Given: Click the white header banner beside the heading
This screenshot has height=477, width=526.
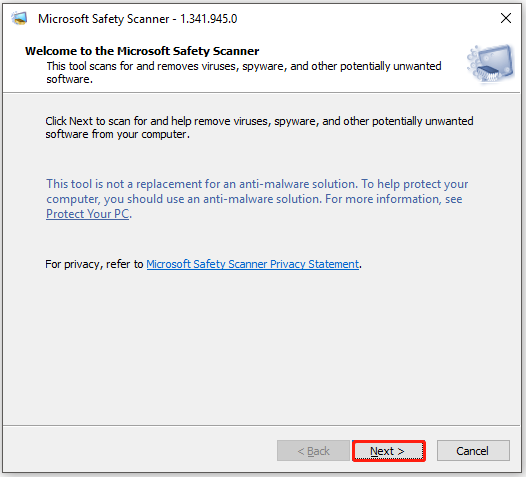Looking at the screenshot, I should (362, 51).
